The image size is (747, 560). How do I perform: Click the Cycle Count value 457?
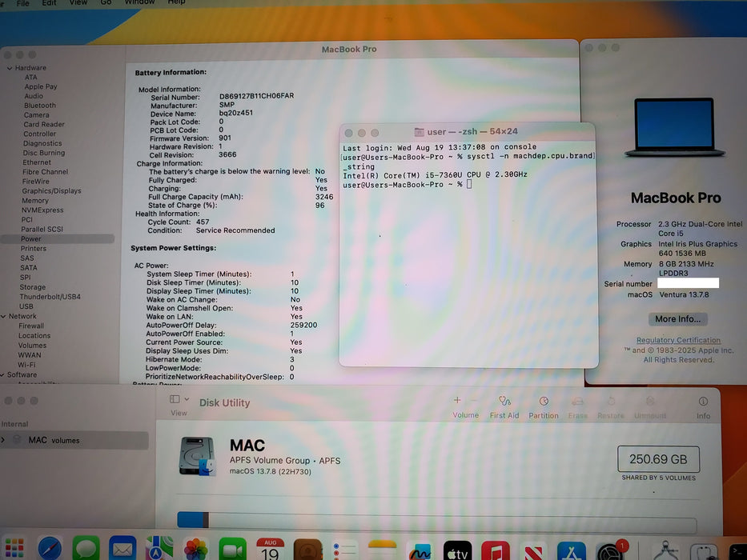click(x=203, y=222)
